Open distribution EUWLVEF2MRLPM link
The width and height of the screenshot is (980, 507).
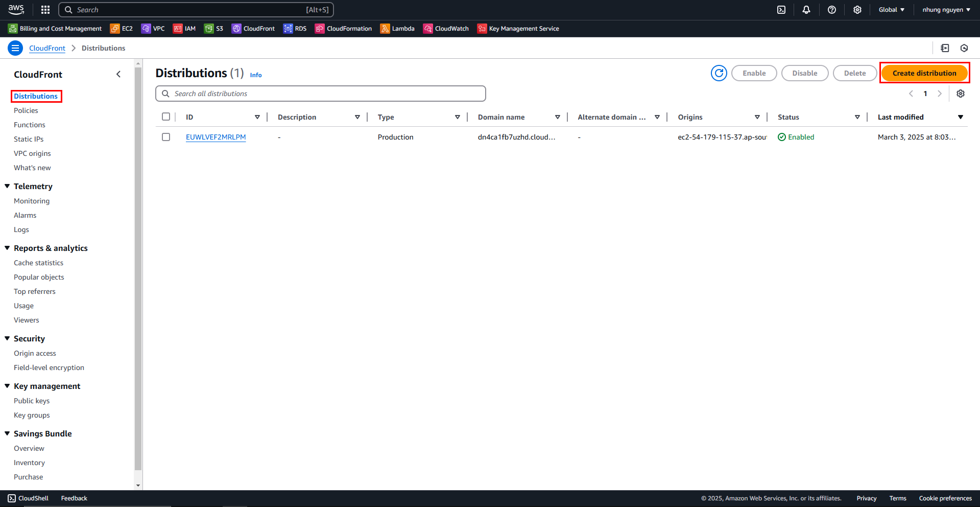coord(216,137)
